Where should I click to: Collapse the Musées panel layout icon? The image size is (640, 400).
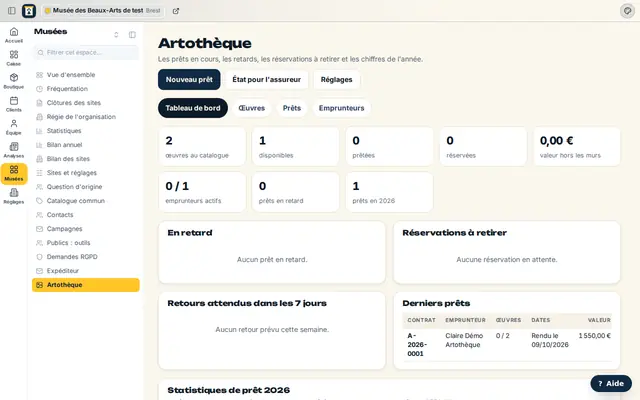point(132,35)
